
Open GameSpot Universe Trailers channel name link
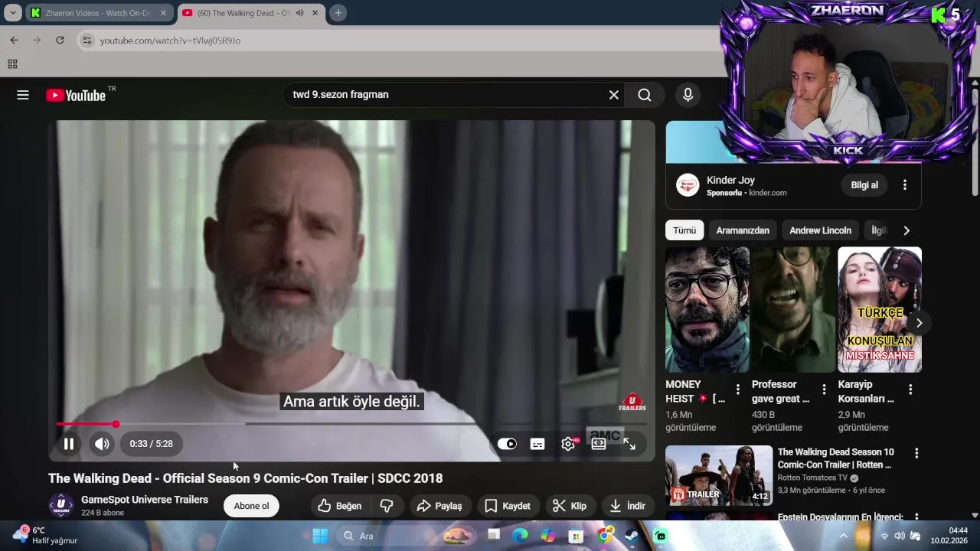pyautogui.click(x=145, y=500)
